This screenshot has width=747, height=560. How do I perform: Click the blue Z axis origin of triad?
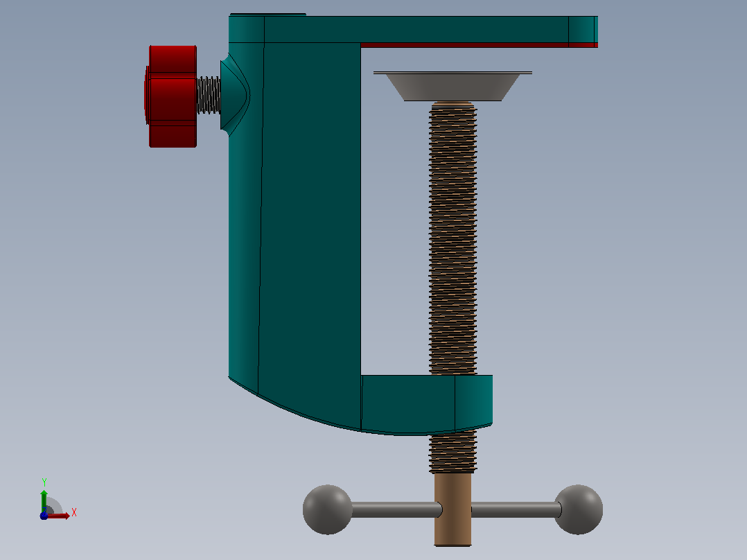click(x=44, y=516)
